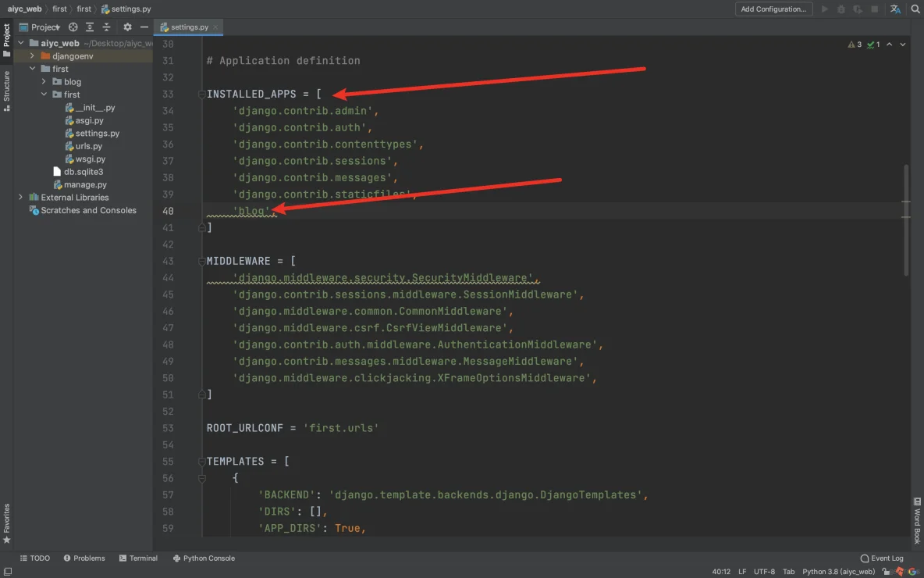
Task: Expand External Libraries node
Action: pos(21,197)
